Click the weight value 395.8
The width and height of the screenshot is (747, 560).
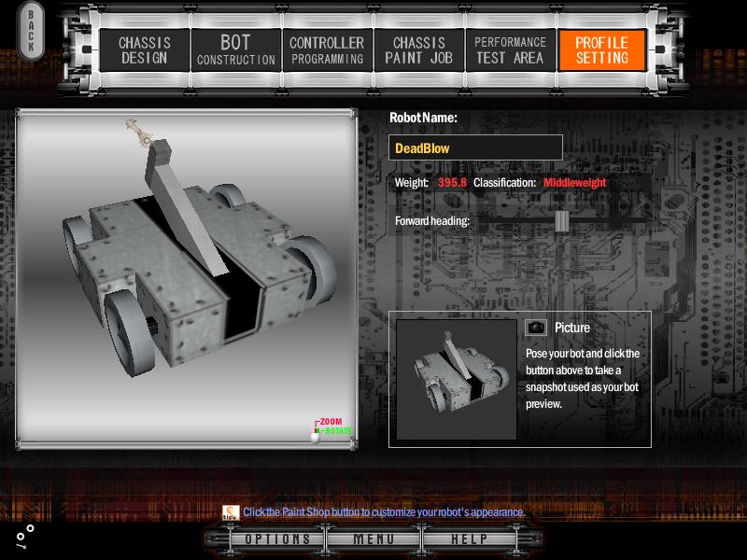point(452,183)
